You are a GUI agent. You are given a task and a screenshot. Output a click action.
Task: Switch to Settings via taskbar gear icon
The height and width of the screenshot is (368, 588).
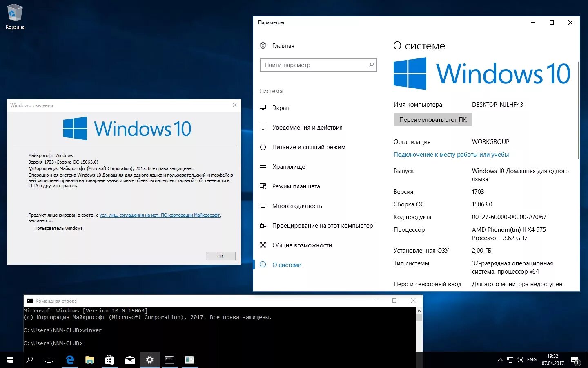149,360
